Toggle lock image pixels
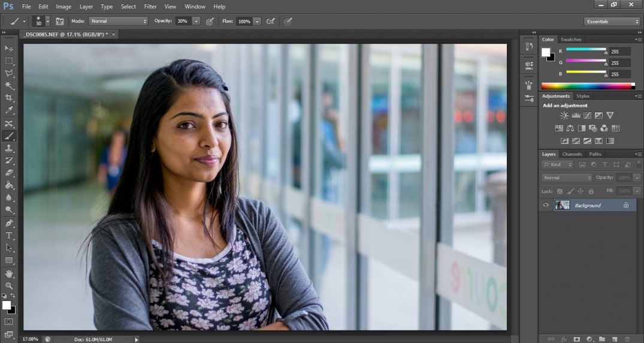This screenshot has width=644, height=343. click(570, 191)
